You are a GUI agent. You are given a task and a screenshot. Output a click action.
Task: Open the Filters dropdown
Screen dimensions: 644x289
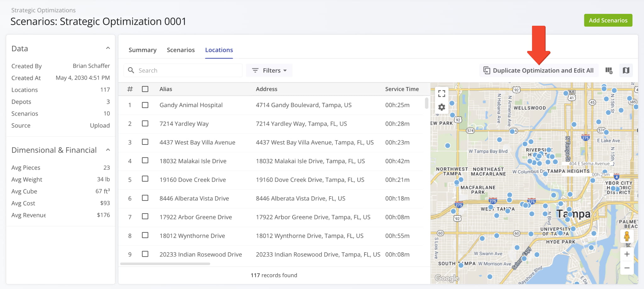coord(269,71)
